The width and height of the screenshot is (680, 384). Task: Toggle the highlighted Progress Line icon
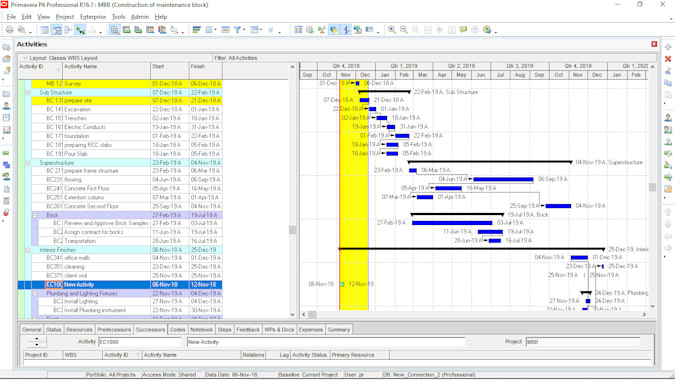(x=346, y=30)
